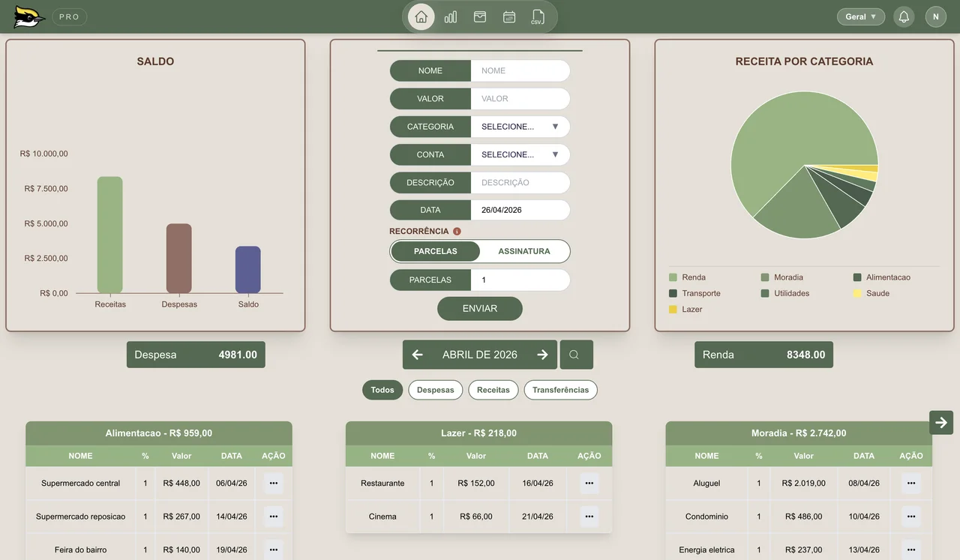Screen dimensions: 960x560
Task: Open the bar chart statistics icon
Action: point(451,16)
